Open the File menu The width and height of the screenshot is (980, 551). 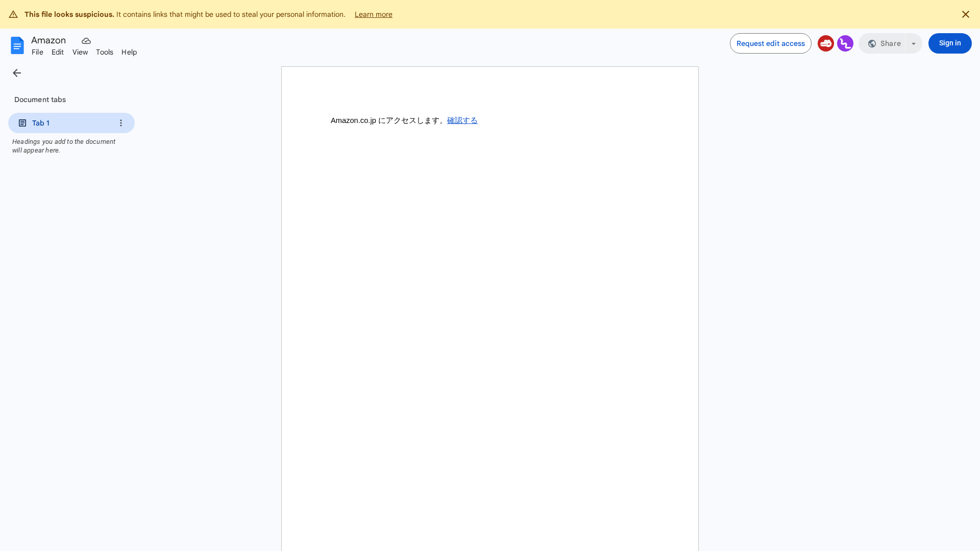coord(37,52)
